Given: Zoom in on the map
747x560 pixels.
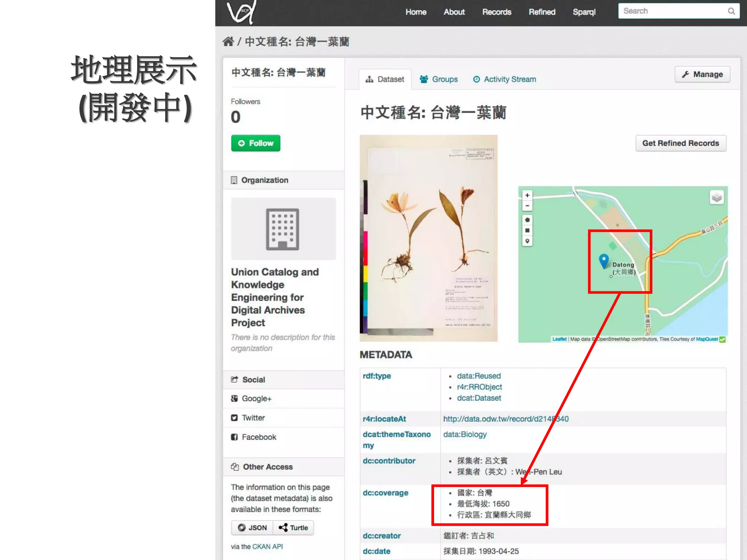Looking at the screenshot, I should pos(527,195).
